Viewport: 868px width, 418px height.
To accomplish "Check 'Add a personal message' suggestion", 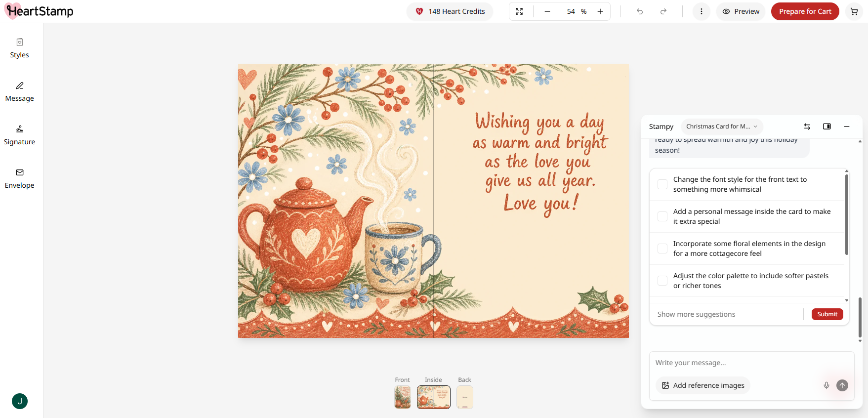I will pos(662,216).
